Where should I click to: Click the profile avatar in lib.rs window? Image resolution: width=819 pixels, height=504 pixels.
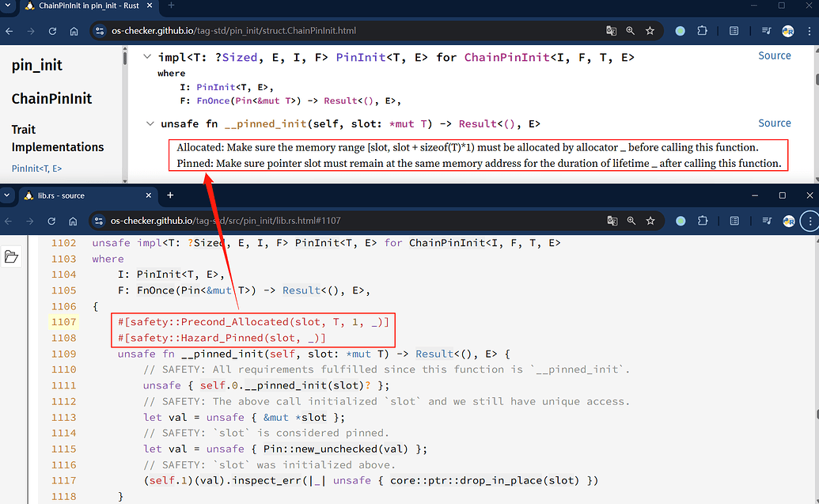coord(788,221)
